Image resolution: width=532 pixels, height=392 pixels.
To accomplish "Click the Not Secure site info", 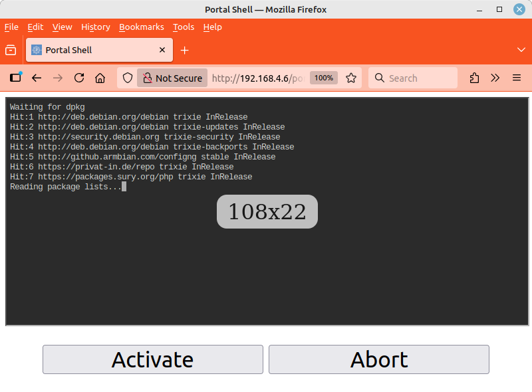I will 172,78.
